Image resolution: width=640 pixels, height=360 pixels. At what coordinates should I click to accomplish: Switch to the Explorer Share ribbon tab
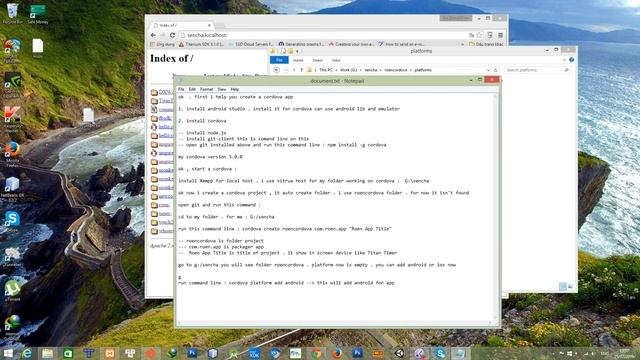coord(318,60)
